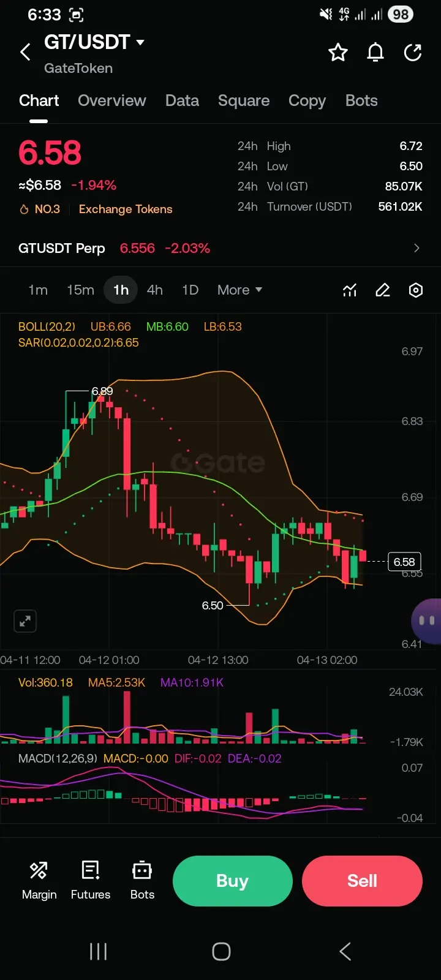Tap the MB:6.60 Bollinger value

[167, 327]
